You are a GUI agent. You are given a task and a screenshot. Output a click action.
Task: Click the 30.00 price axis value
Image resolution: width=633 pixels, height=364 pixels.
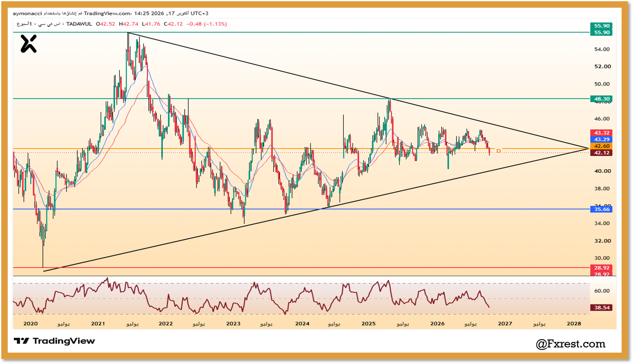coord(602,258)
